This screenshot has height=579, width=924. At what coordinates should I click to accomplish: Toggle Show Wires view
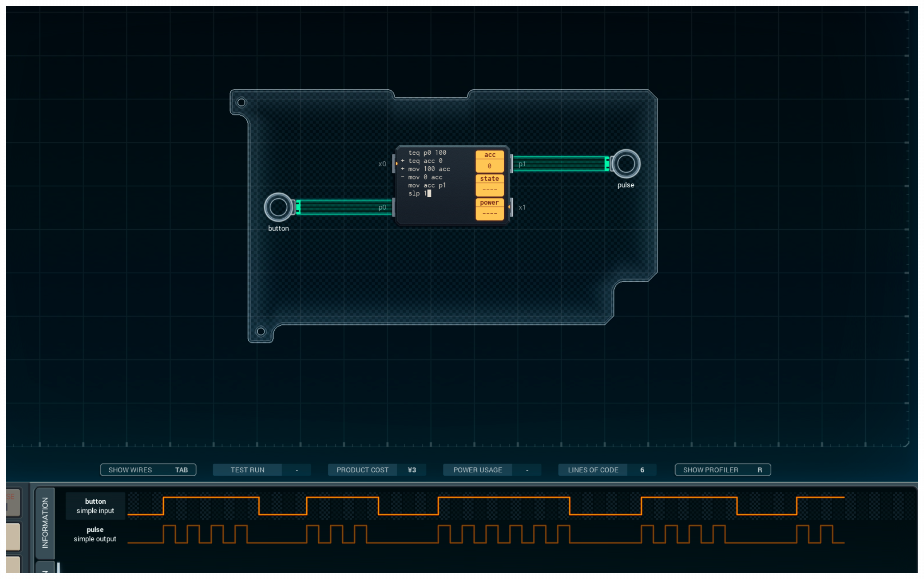148,470
